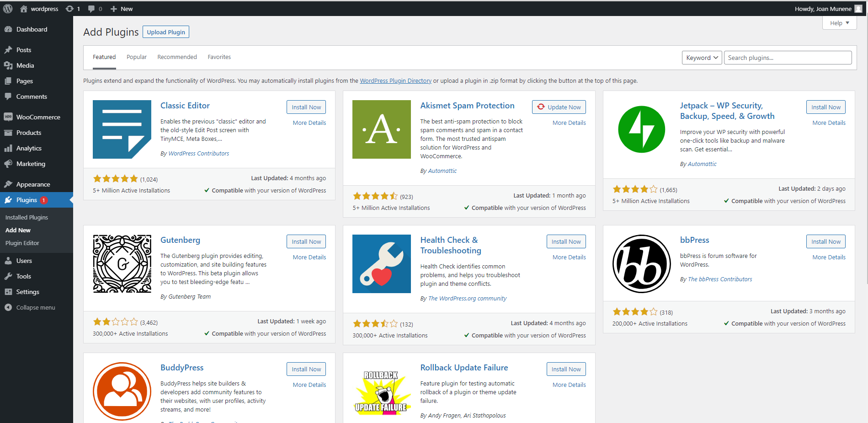
Task: Click the Rollback Update Failure icon
Action: coord(382,391)
